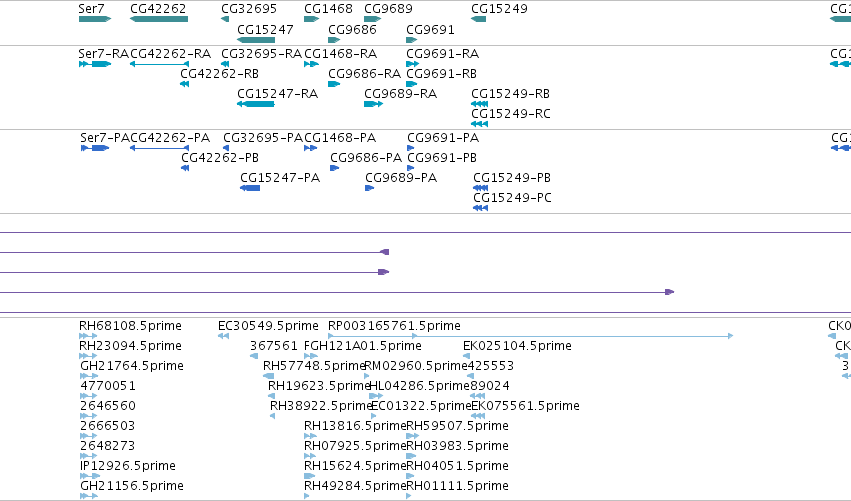
Task: Open protein CG9686-PA
Action: (366, 158)
